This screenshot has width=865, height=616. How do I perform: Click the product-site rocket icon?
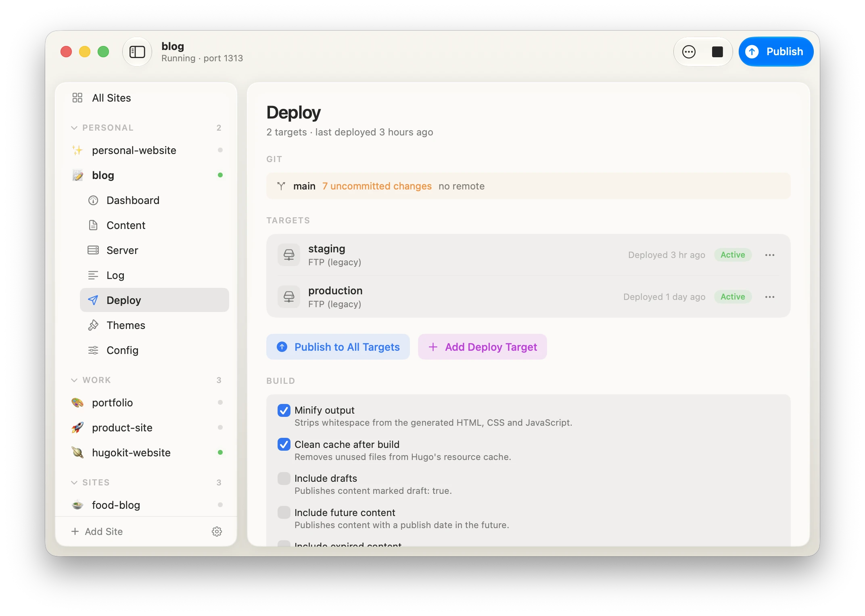point(77,428)
